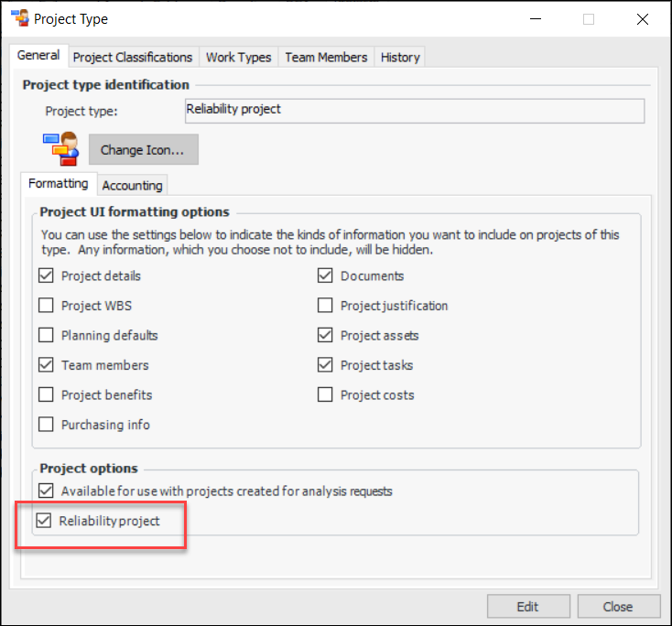The width and height of the screenshot is (672, 626).
Task: Open the Work Types tab
Action: pyautogui.click(x=238, y=57)
